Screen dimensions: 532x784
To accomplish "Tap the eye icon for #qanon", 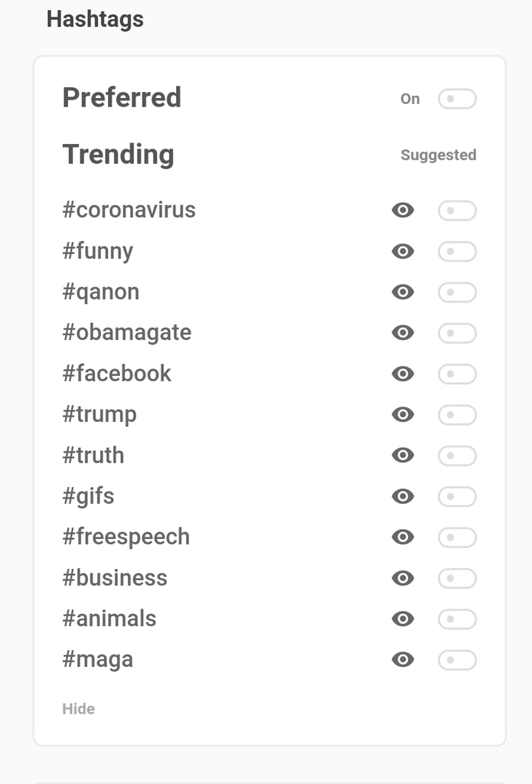I will pos(403,292).
